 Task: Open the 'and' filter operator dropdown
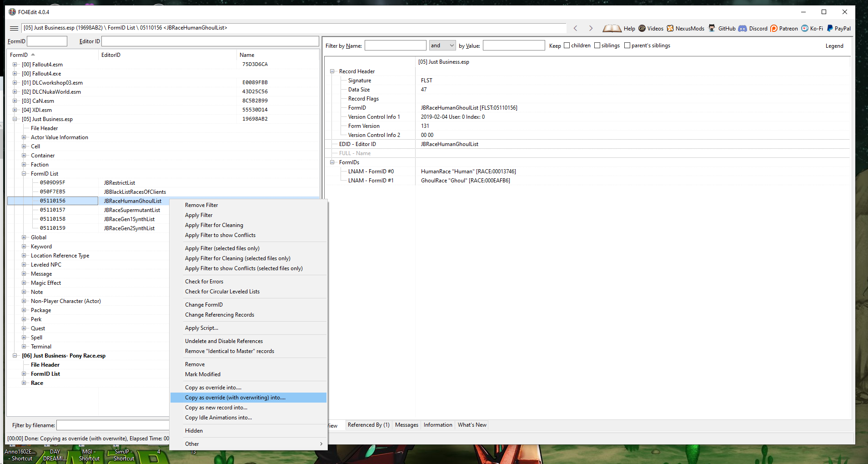pyautogui.click(x=442, y=45)
